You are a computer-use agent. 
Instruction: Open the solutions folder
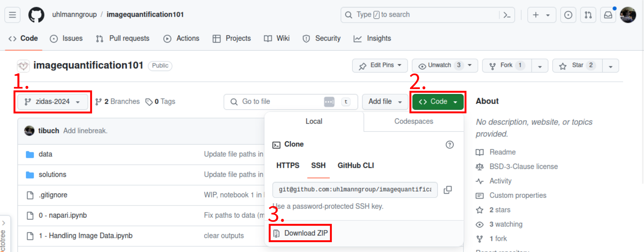(x=53, y=175)
